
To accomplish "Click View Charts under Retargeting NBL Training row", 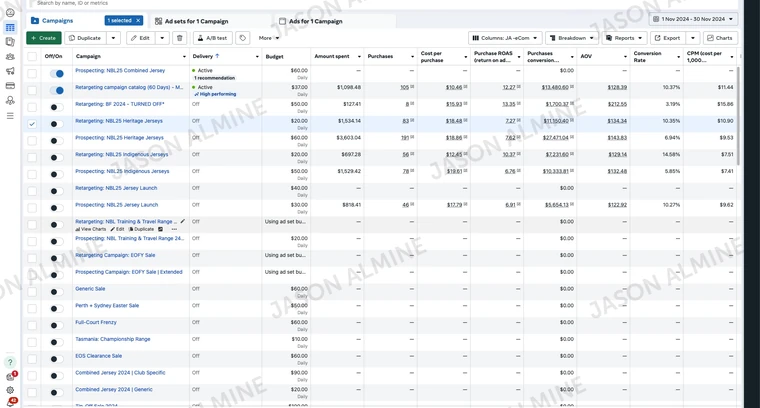I will [x=91, y=229].
